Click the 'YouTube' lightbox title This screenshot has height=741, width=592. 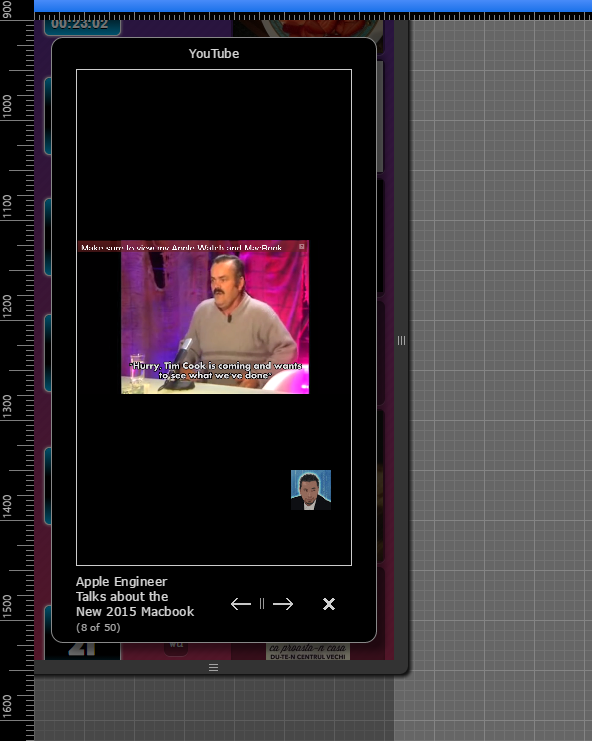(214, 53)
